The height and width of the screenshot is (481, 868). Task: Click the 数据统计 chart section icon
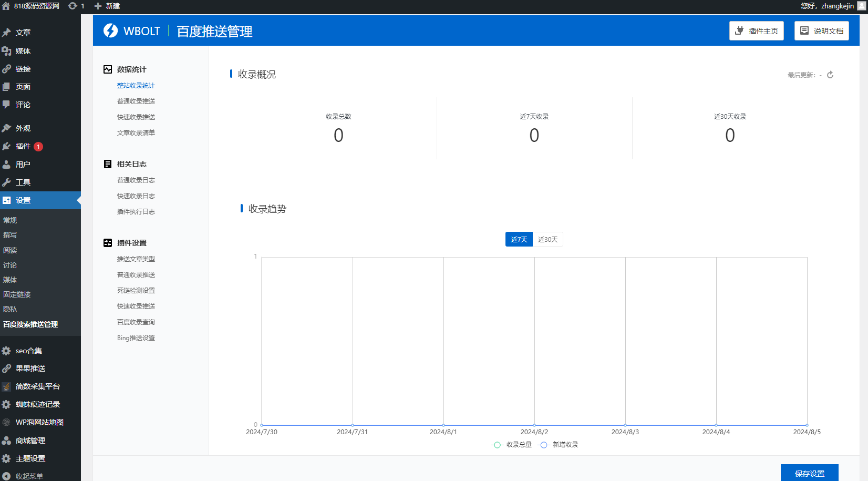tap(108, 69)
